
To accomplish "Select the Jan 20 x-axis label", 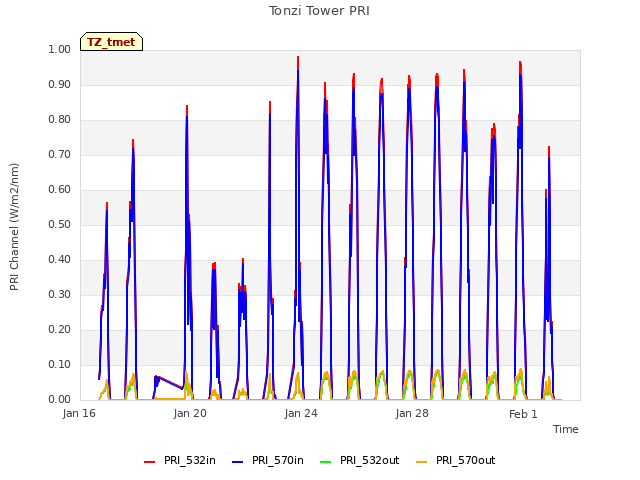I will coord(190,413).
